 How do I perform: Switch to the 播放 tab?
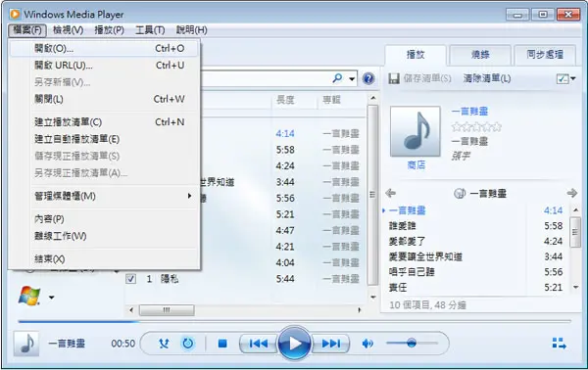(416, 55)
